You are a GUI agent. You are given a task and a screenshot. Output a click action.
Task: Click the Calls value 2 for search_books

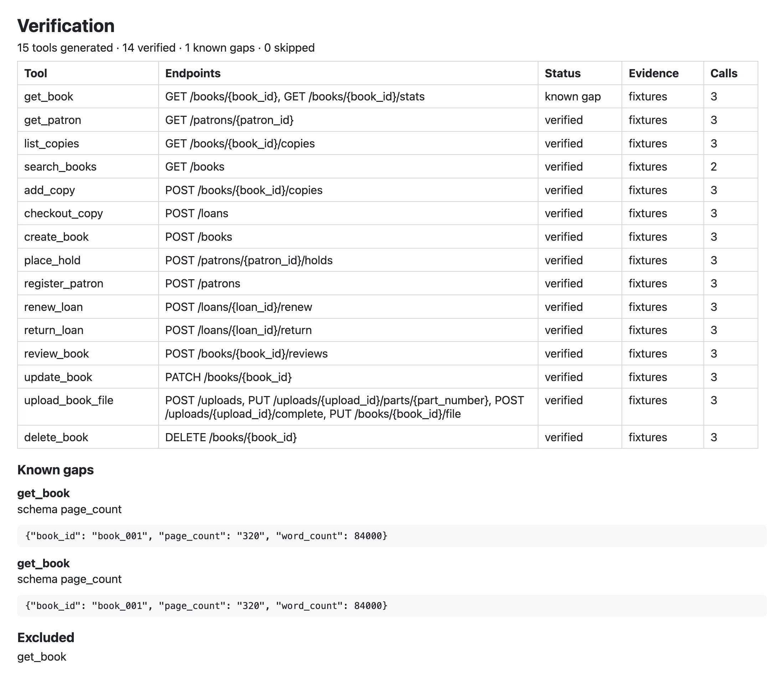click(731, 167)
